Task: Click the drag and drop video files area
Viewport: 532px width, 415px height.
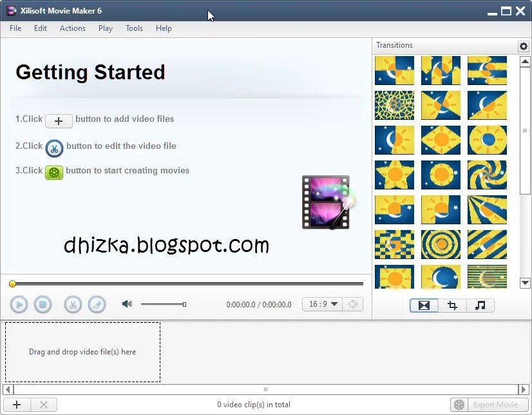Action: pos(82,352)
